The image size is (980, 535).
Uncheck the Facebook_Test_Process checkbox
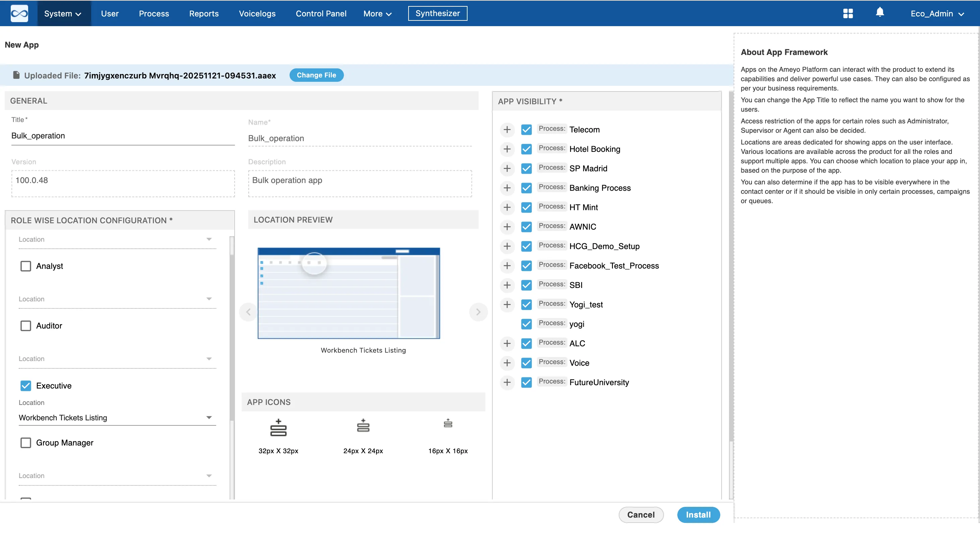click(x=526, y=265)
